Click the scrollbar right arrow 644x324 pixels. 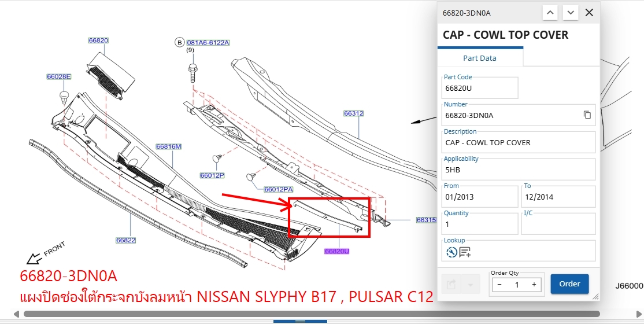point(639,314)
